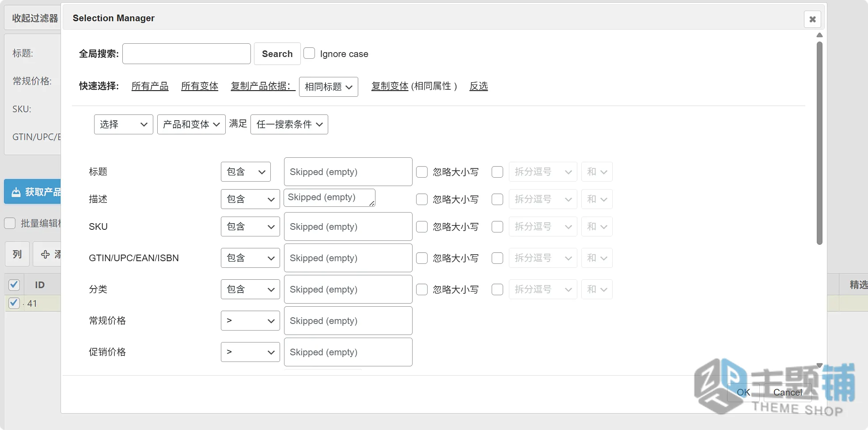Open the 包含 operator dropdown for 描述

250,199
